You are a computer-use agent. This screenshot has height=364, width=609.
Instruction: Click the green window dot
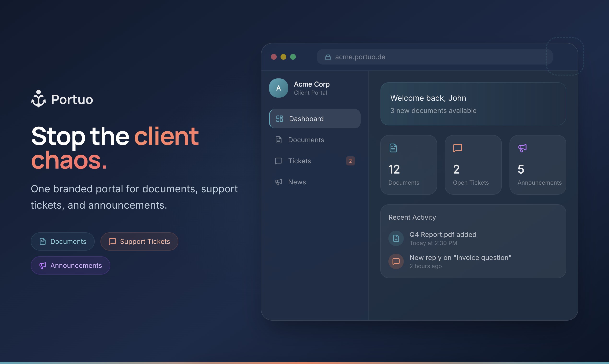coord(293,57)
